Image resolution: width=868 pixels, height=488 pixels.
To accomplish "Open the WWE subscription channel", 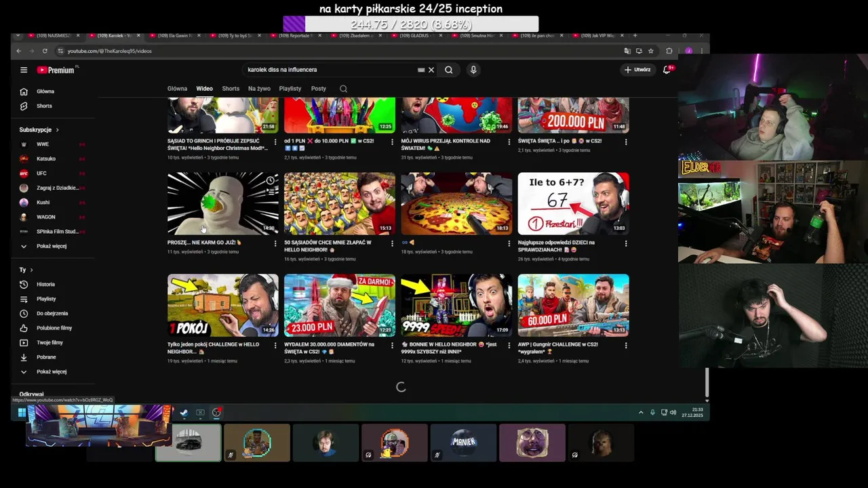I will click(x=43, y=144).
